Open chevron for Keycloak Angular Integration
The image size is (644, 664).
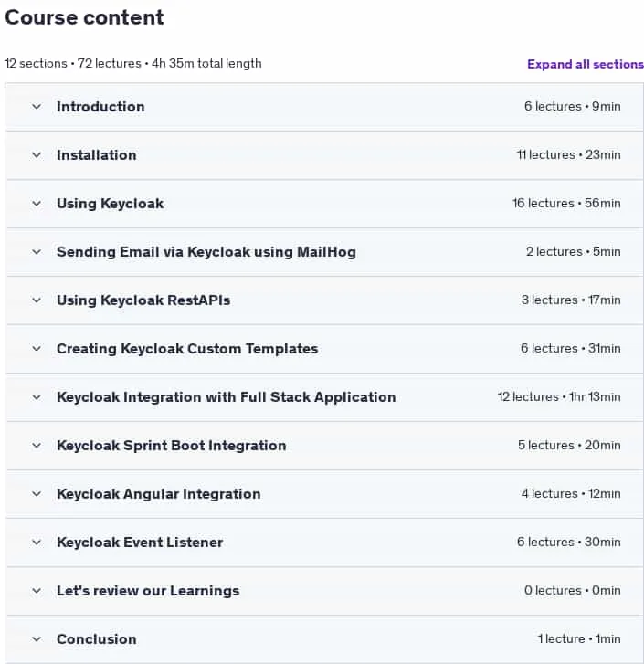point(37,494)
